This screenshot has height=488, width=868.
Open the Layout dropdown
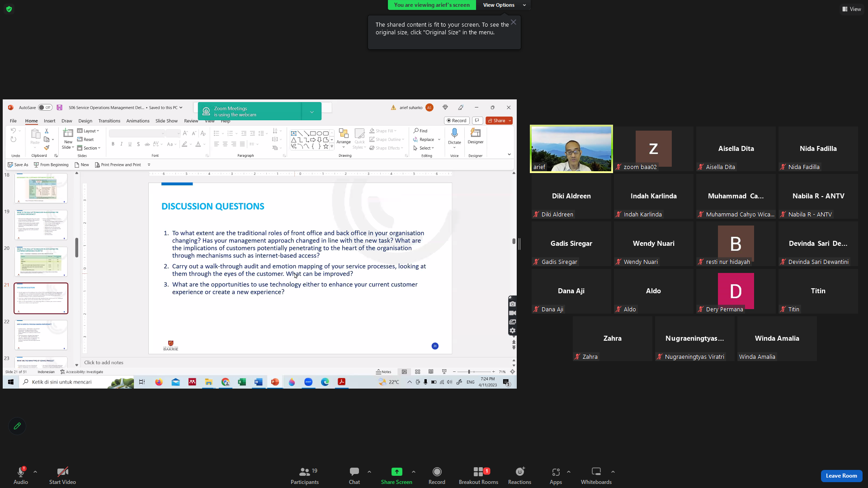click(x=88, y=131)
